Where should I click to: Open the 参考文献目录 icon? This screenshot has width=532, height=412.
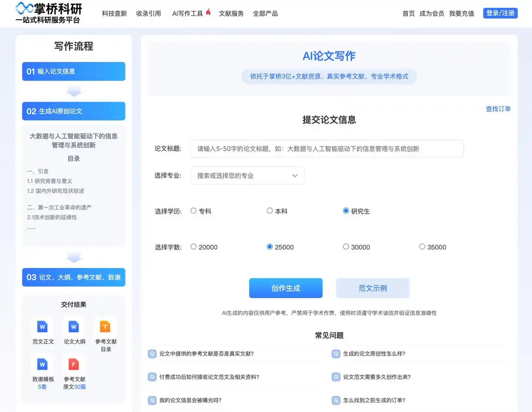click(105, 327)
